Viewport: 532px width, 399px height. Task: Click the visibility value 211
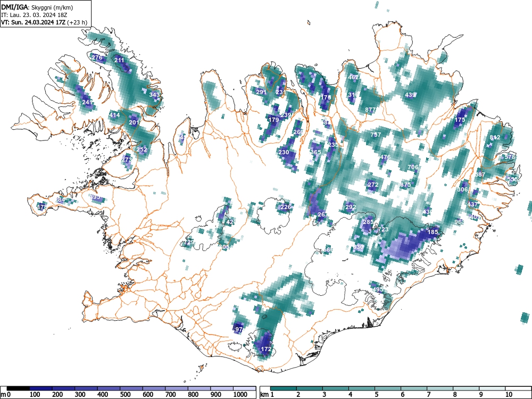point(119,60)
